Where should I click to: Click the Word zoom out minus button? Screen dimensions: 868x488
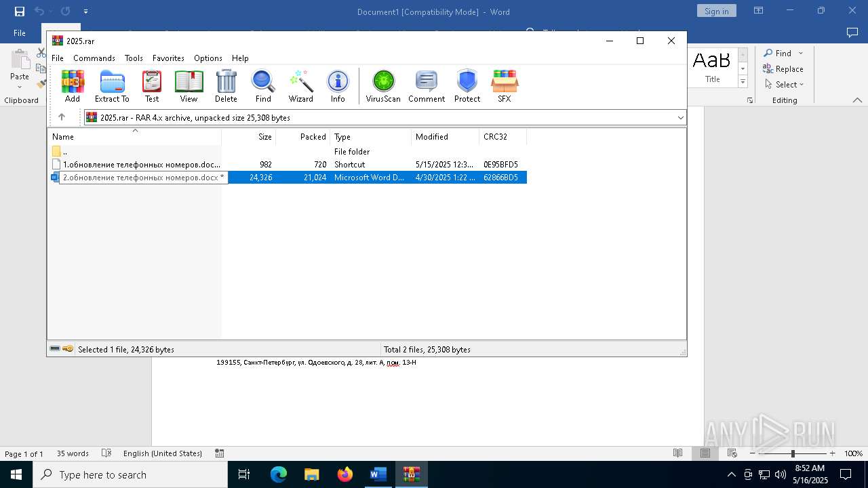pyautogui.click(x=753, y=453)
